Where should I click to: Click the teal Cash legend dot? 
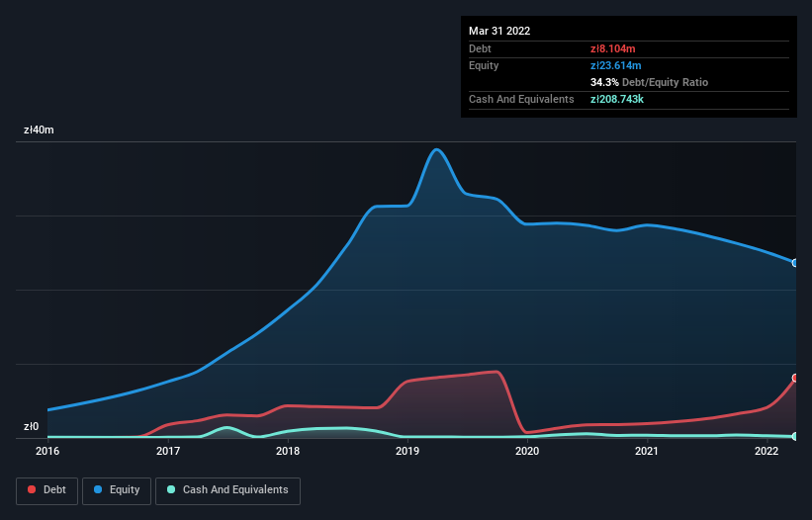pos(171,489)
